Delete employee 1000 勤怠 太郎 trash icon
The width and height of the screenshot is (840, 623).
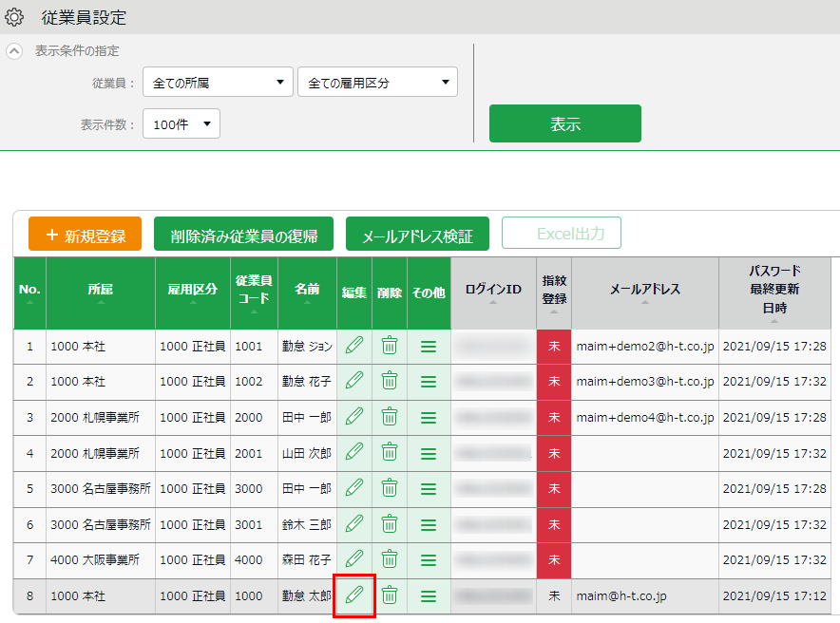point(390,595)
